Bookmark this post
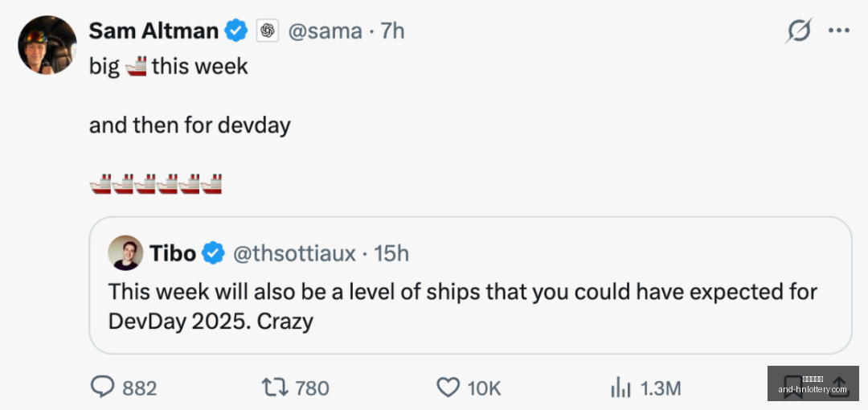The image size is (868, 410). tap(793, 387)
